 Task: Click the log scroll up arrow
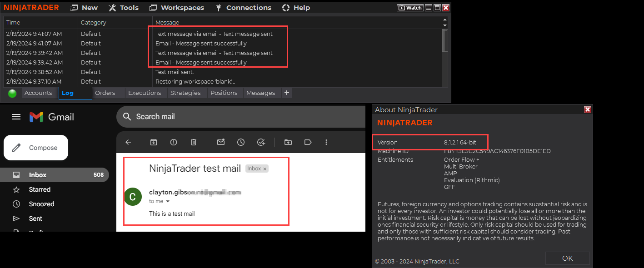point(444,20)
